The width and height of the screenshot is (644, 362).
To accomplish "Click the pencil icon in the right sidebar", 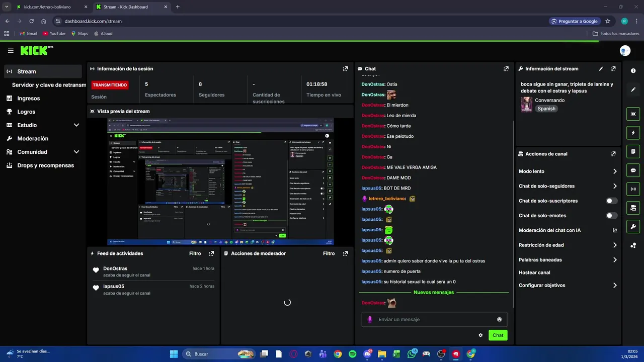I will (633, 89).
